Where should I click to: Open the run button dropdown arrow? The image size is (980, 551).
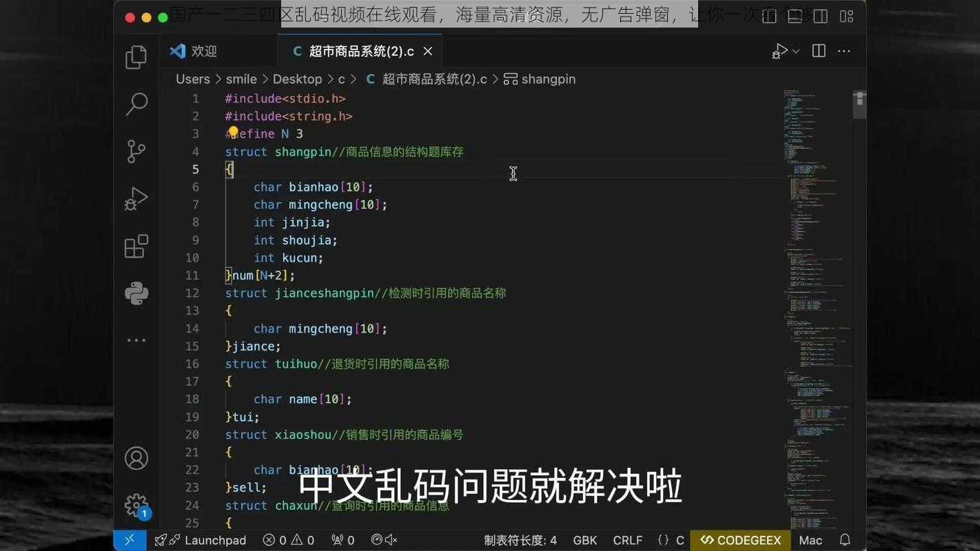pyautogui.click(x=796, y=51)
